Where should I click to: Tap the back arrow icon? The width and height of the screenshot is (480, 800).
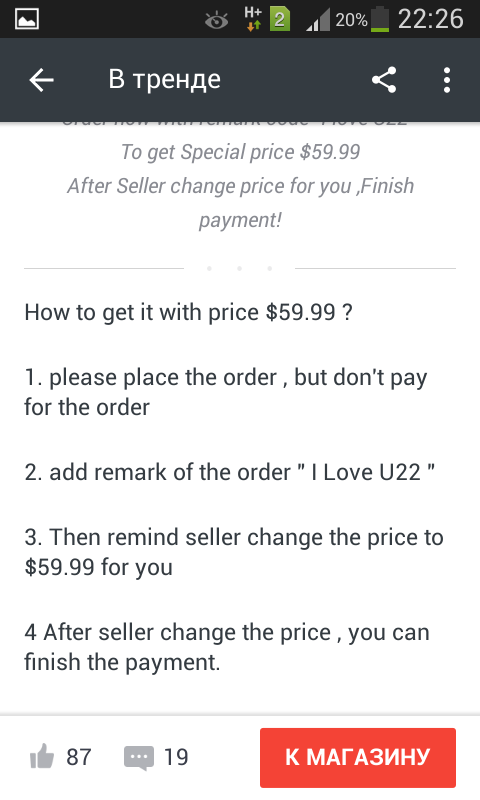coord(41,80)
